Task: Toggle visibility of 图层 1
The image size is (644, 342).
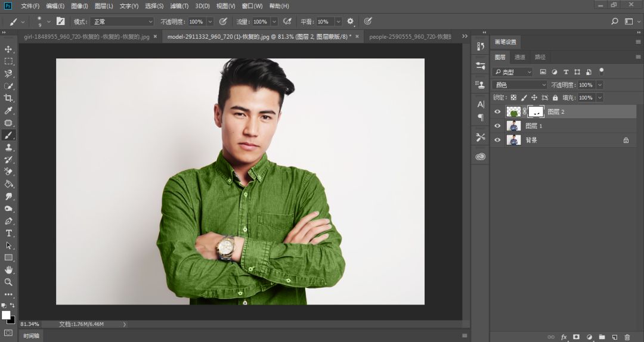Action: point(498,126)
